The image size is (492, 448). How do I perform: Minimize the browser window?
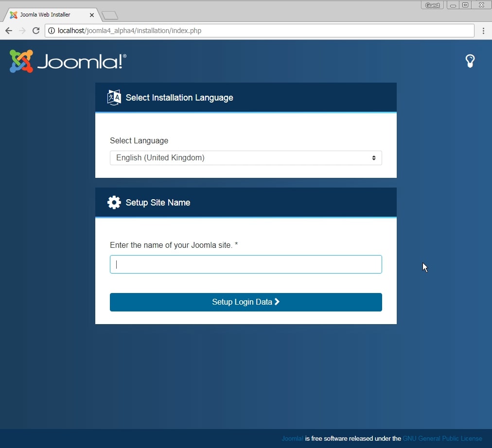tap(453, 5)
